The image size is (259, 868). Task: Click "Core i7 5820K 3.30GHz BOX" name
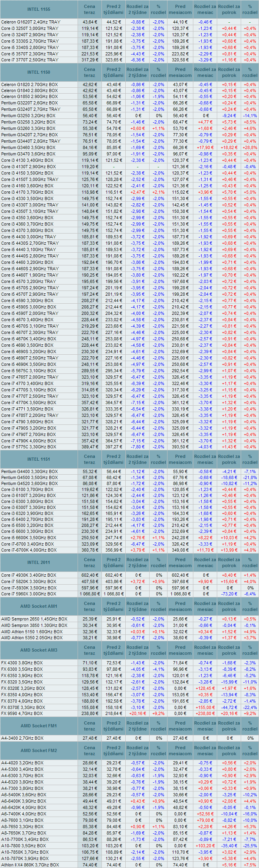pos(29,581)
